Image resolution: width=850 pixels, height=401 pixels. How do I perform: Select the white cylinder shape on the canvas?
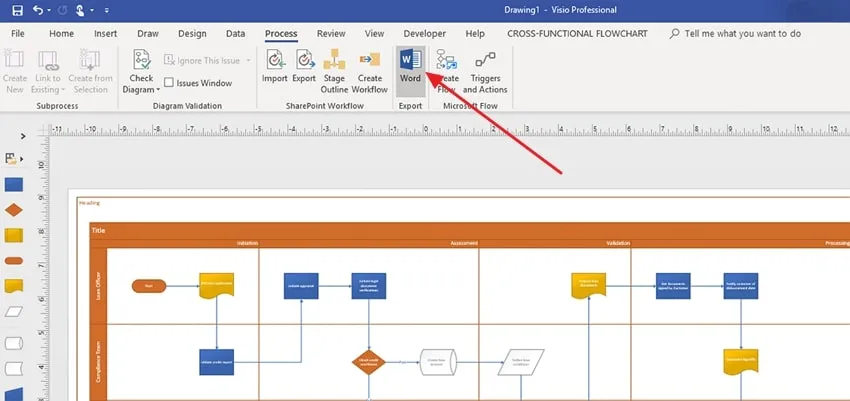click(x=438, y=362)
